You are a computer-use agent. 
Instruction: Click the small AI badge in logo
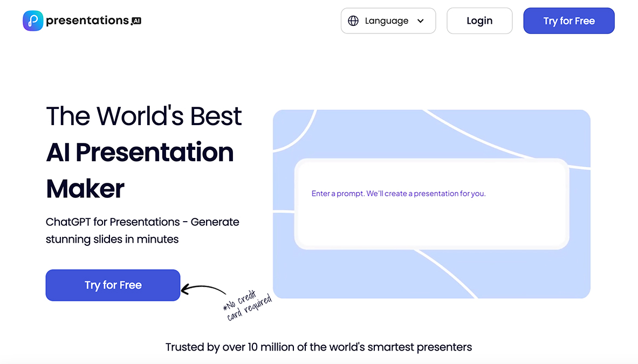click(x=136, y=22)
